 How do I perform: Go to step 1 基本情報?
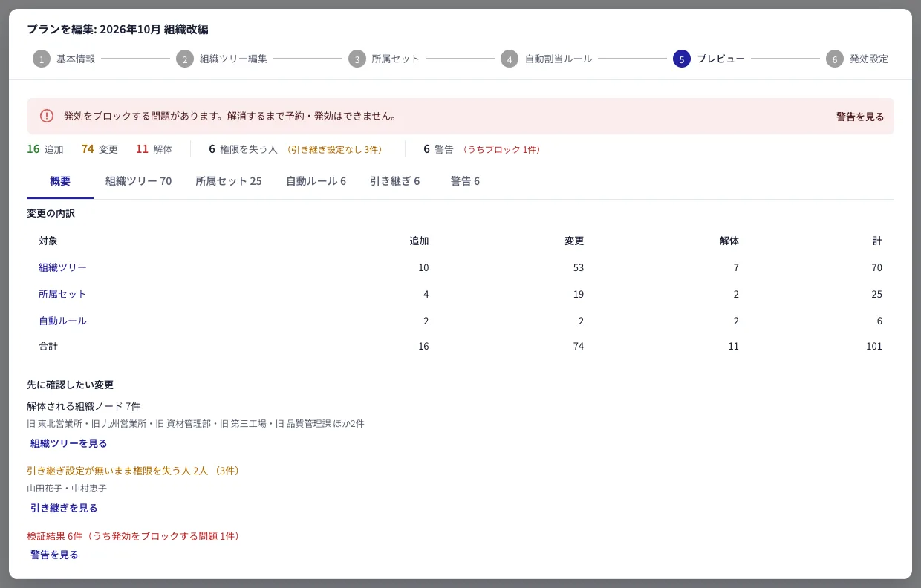(64, 59)
